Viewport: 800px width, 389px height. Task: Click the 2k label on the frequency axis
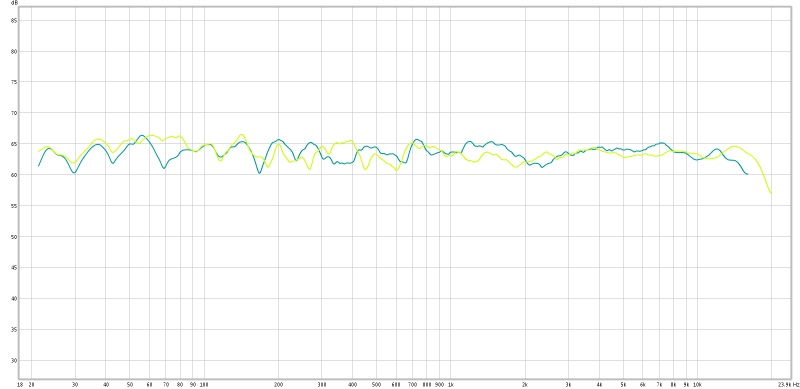[x=525, y=384]
